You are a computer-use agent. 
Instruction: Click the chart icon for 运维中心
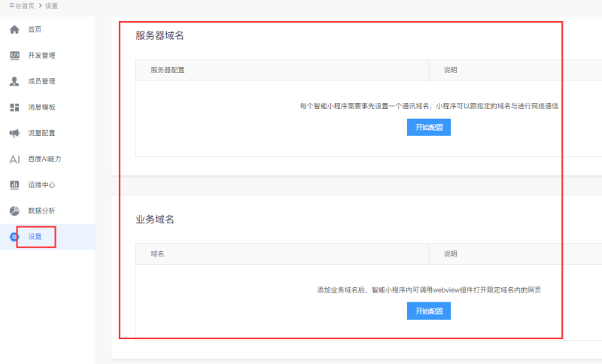pos(14,185)
